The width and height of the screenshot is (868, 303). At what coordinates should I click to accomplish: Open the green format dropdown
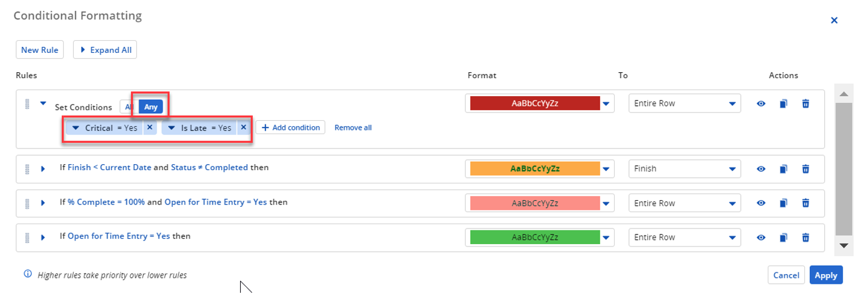tap(606, 238)
